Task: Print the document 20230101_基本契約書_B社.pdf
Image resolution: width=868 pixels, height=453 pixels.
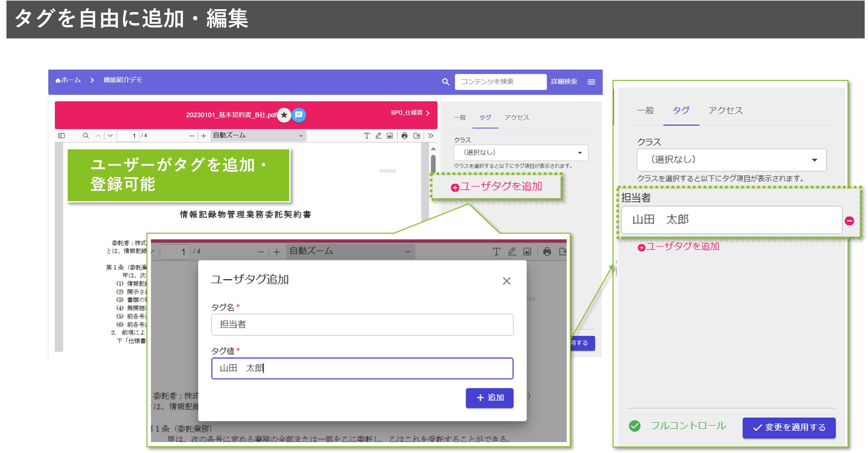Action: (x=404, y=136)
